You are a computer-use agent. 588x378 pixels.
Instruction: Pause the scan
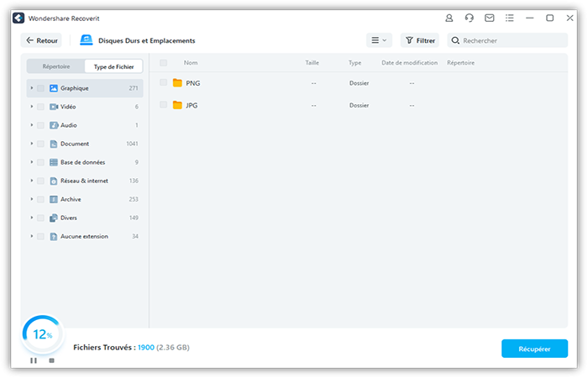pyautogui.click(x=34, y=360)
